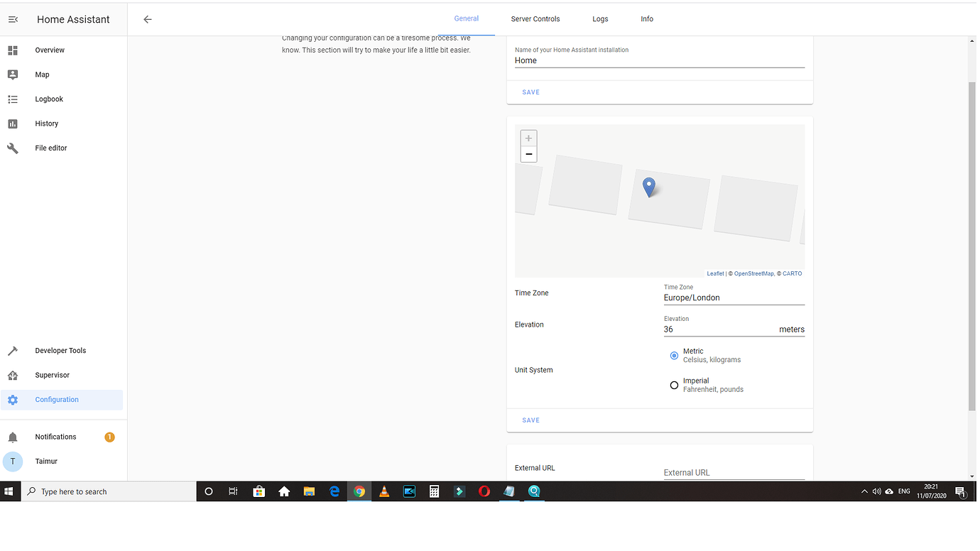Select the Imperial unit system

pos(674,385)
